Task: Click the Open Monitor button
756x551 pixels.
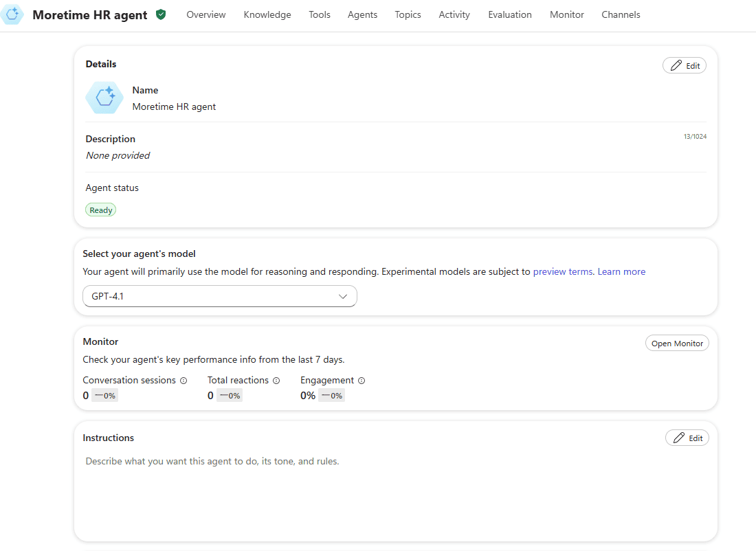Action: [x=677, y=344]
